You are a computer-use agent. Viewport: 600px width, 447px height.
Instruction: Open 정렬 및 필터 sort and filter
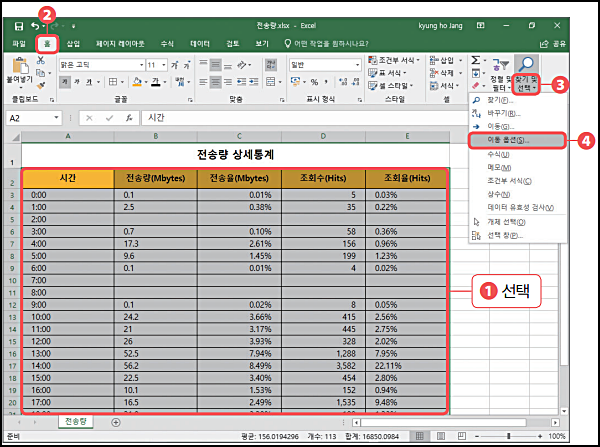pyautogui.click(x=501, y=75)
